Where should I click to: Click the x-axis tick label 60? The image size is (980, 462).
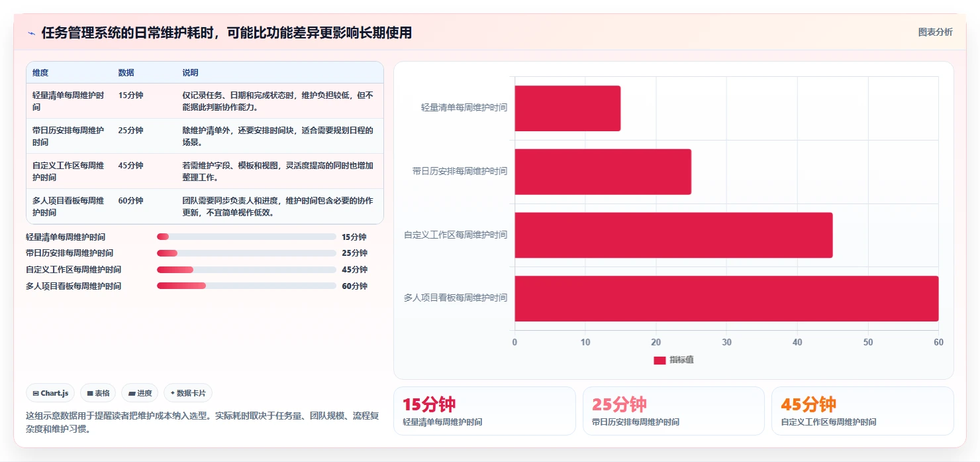coord(938,342)
